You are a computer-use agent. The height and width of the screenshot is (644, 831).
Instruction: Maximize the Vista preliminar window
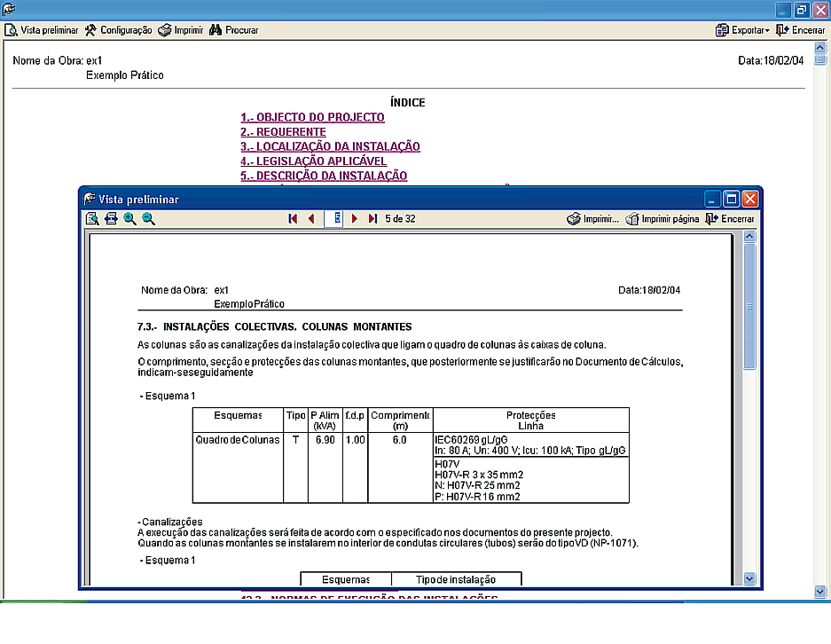pyautogui.click(x=732, y=200)
